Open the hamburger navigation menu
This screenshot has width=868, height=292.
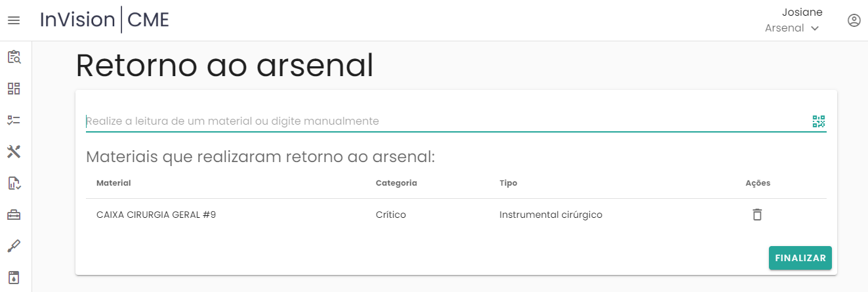click(14, 20)
